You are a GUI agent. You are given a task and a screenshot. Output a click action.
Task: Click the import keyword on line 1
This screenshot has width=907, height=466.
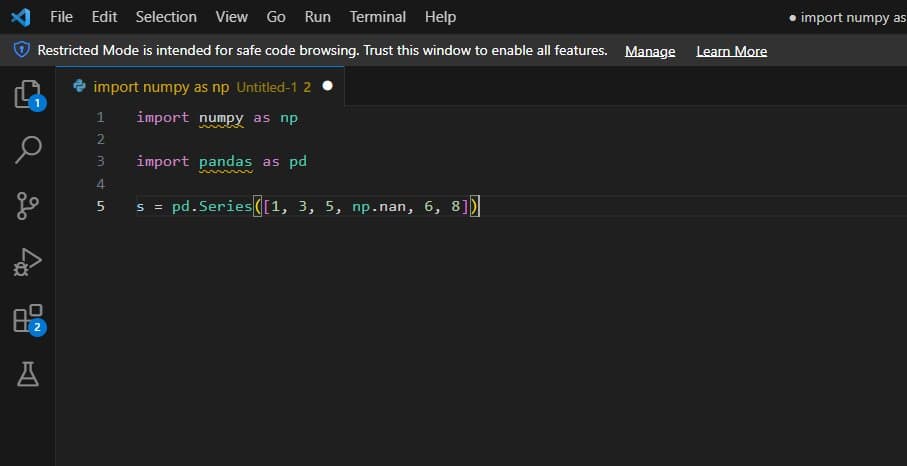[163, 117]
